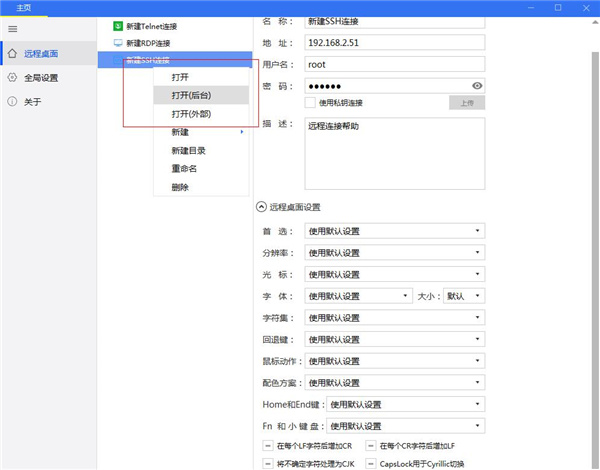
Task: Click the 远程桌面 home icon in sidebar
Action: 12,53
